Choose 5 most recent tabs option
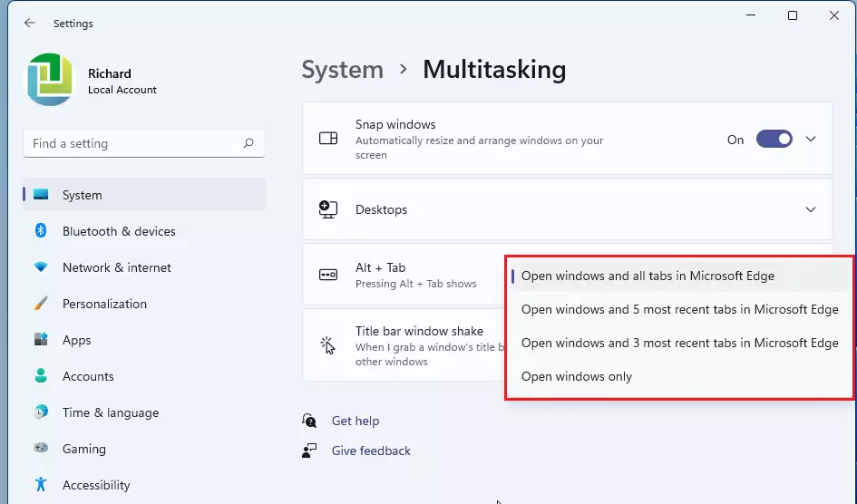 679,309
